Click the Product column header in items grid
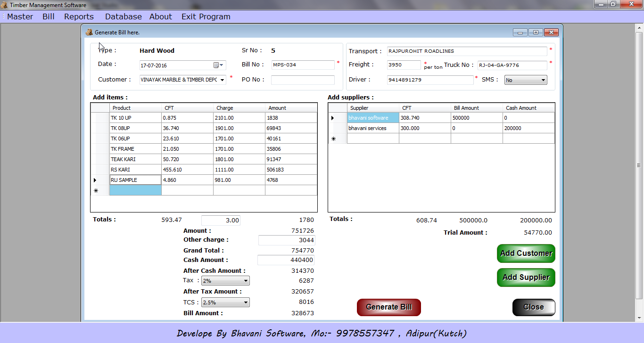Image resolution: width=644 pixels, height=343 pixels. coord(135,108)
